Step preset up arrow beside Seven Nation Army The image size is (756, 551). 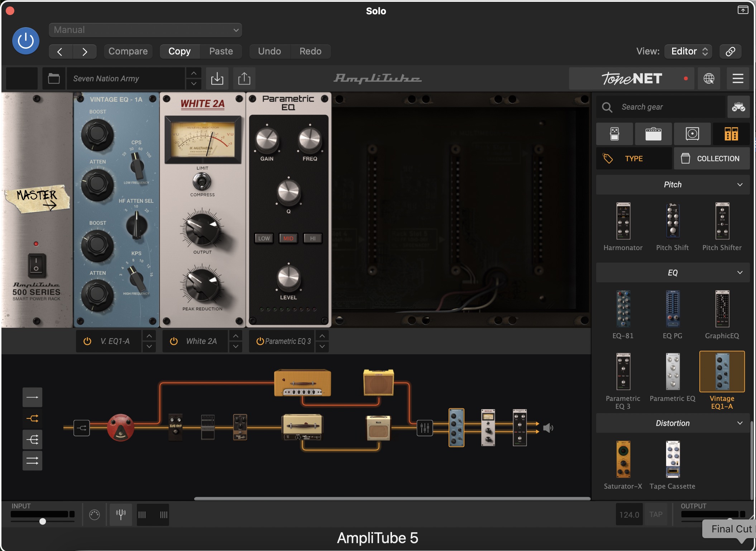point(193,73)
